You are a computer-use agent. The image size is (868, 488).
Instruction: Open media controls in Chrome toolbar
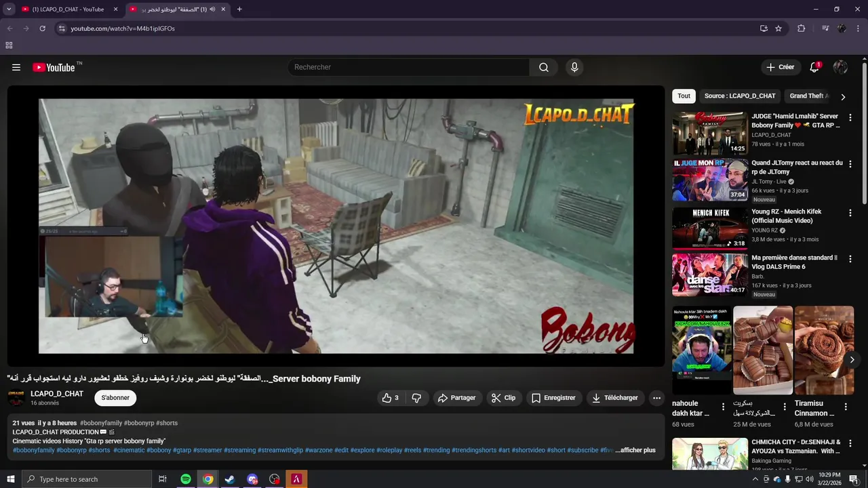(x=825, y=28)
